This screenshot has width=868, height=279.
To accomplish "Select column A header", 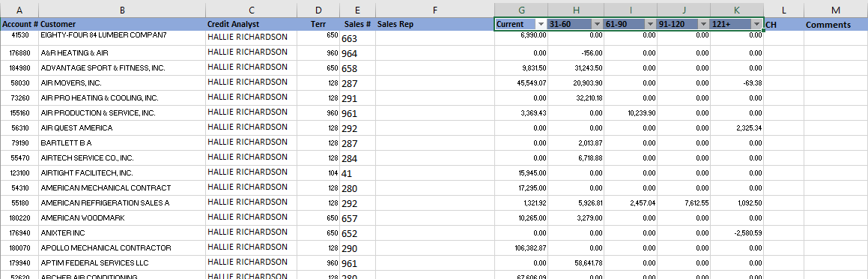I will pos(19,10).
